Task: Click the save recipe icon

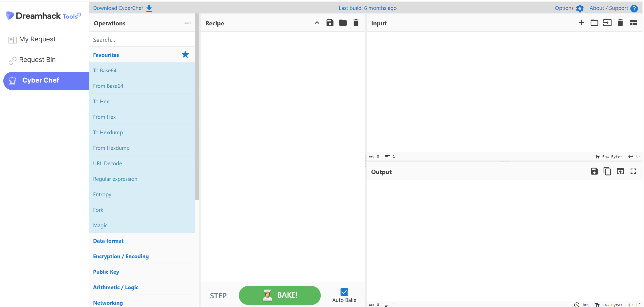Action: (330, 23)
